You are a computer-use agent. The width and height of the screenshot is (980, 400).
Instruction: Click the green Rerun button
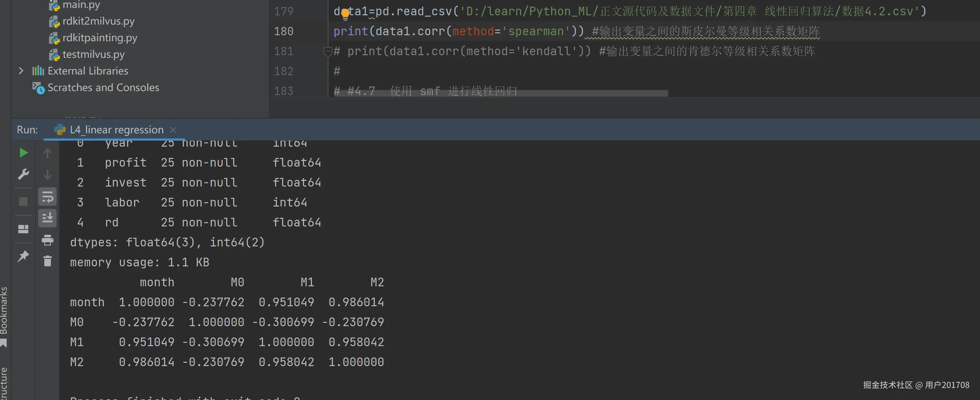23,153
